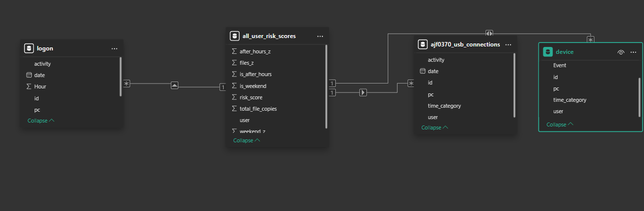Open more options menu for device table
This screenshot has width=644, height=211.
(633, 52)
